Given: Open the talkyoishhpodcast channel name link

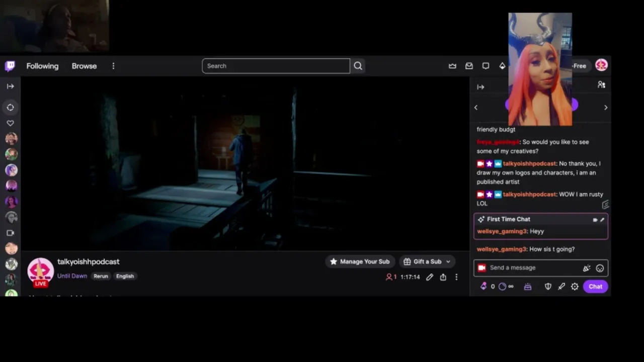Looking at the screenshot, I should click(89, 261).
